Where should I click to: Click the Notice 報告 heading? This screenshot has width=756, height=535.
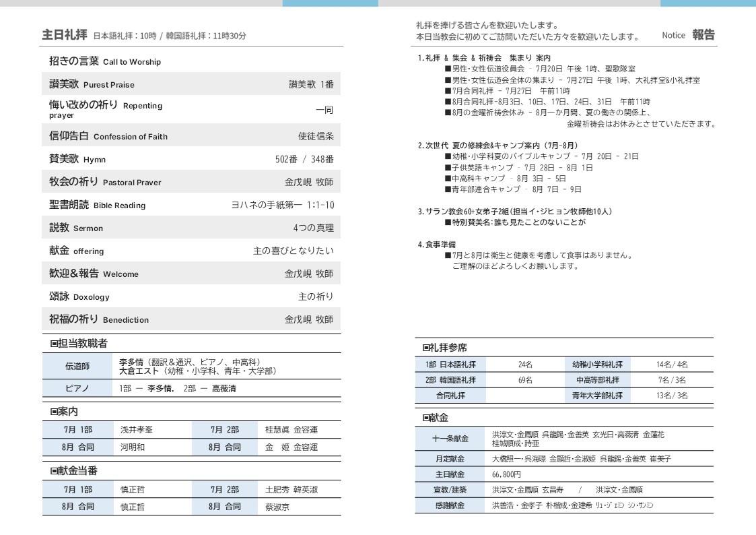(x=688, y=35)
